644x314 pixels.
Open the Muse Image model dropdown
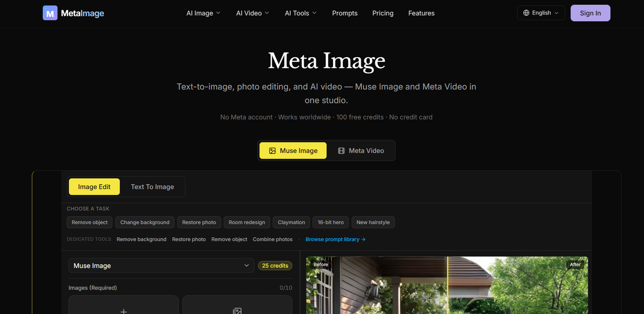tap(161, 266)
